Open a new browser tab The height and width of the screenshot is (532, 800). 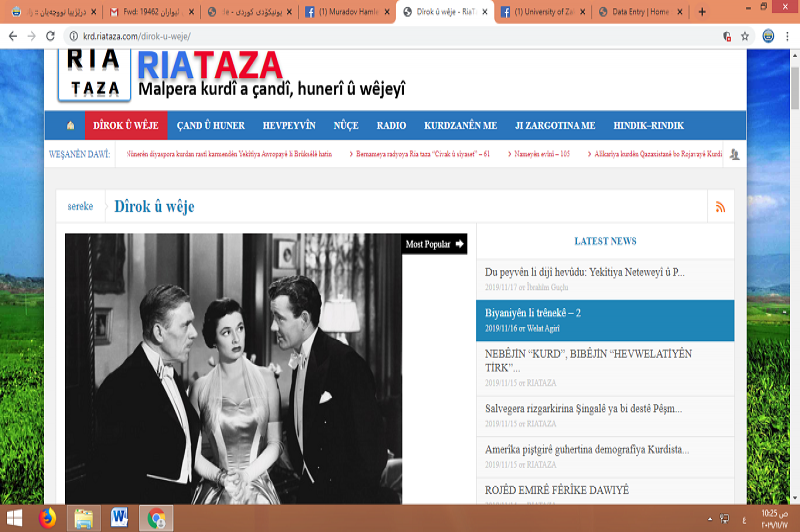(702, 12)
